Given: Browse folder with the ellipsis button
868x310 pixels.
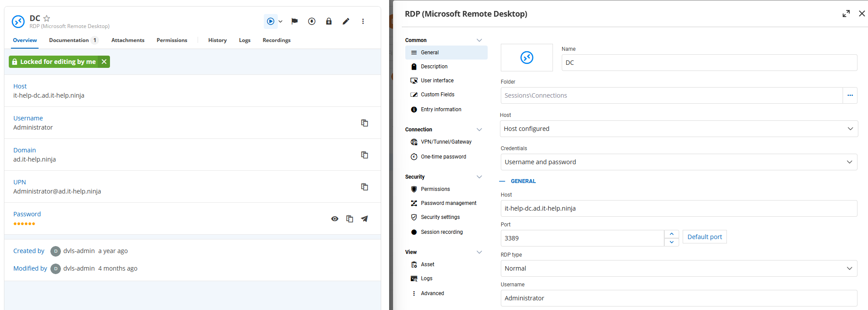Looking at the screenshot, I should (x=850, y=95).
